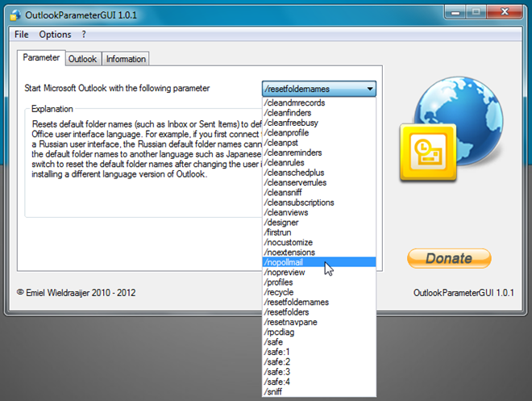The height and width of the screenshot is (401, 532).
Task: Select the /resetnavpane option
Action: (319, 322)
